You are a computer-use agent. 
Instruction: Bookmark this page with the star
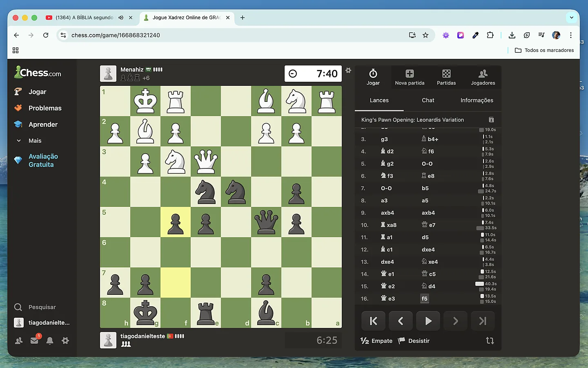pyautogui.click(x=425, y=35)
